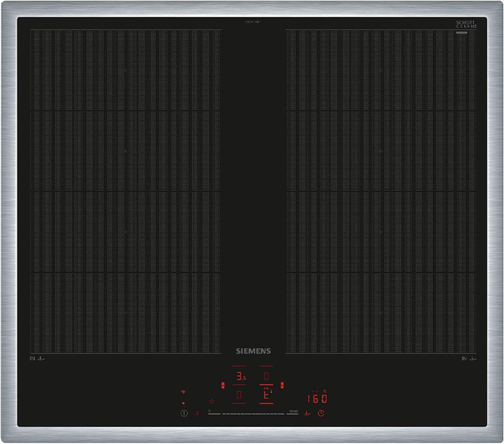Tap the red star favorites icon

tap(211, 401)
